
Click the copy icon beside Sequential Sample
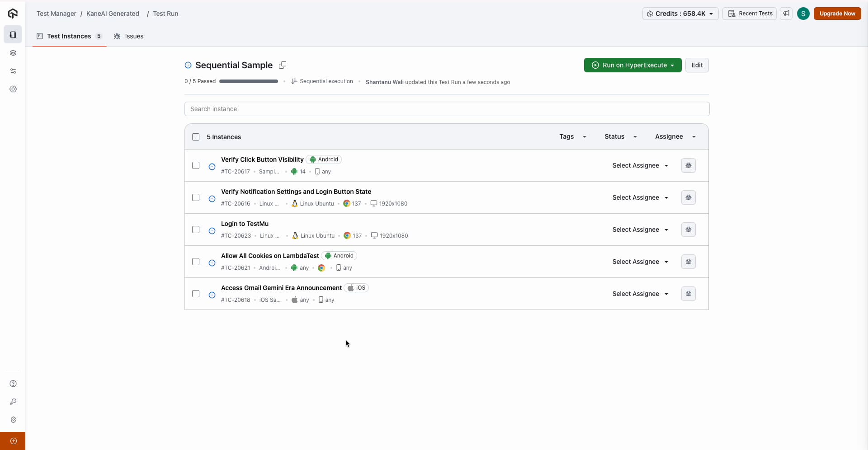coord(283,65)
